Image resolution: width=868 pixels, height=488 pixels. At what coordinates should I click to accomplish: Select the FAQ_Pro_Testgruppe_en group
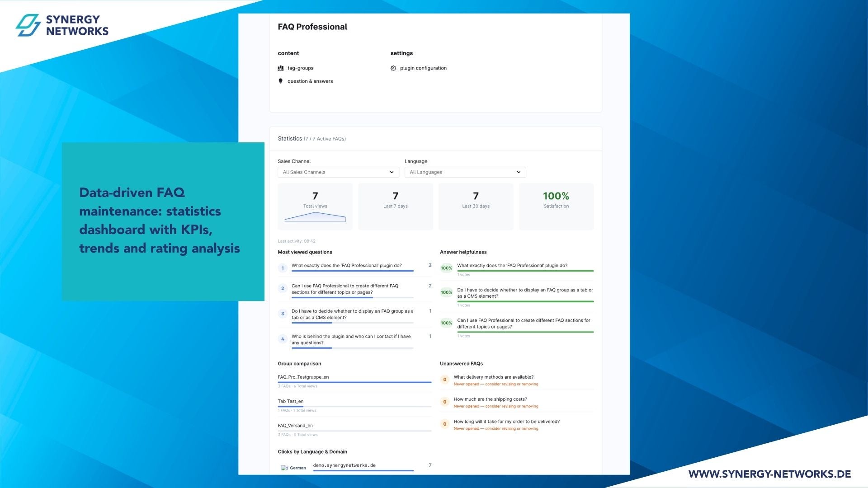pos(303,377)
